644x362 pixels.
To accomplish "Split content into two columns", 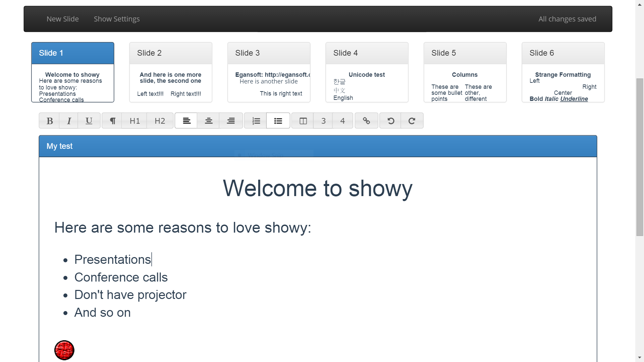I will [303, 121].
